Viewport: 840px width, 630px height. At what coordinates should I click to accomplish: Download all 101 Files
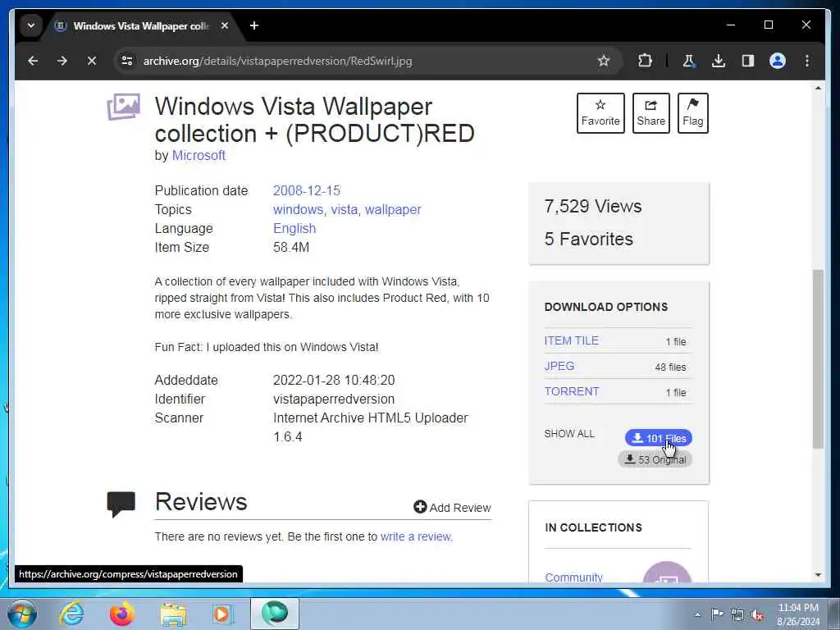[x=659, y=438]
